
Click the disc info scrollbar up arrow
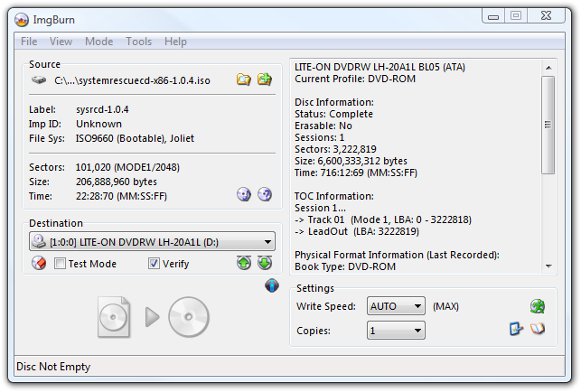[548, 68]
